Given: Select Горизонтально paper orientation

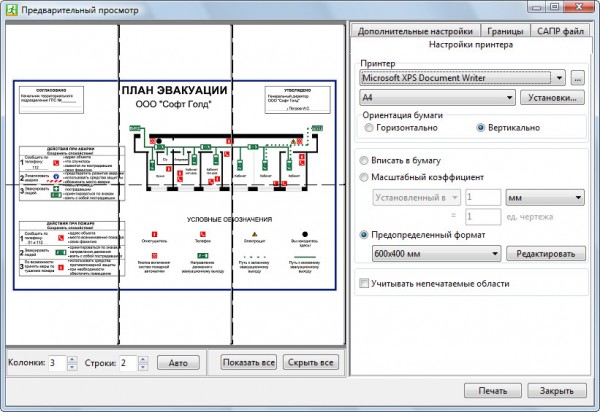Looking at the screenshot, I should click(x=370, y=128).
